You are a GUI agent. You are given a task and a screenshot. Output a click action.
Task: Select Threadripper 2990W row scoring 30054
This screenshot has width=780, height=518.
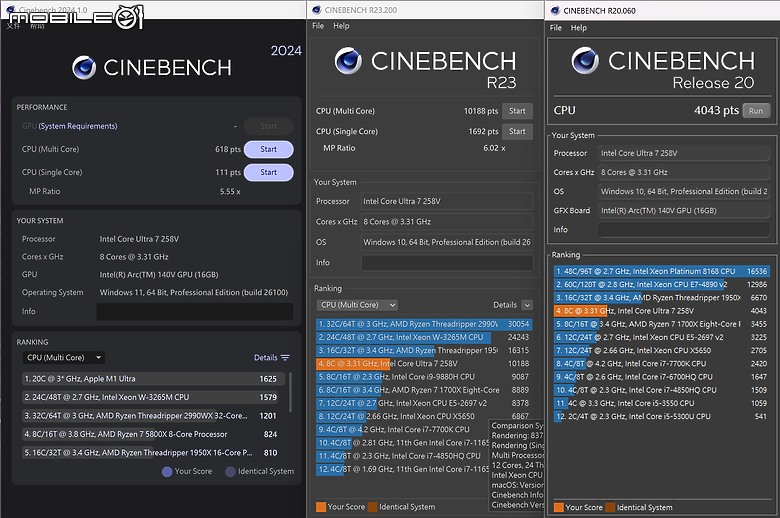[x=424, y=324]
